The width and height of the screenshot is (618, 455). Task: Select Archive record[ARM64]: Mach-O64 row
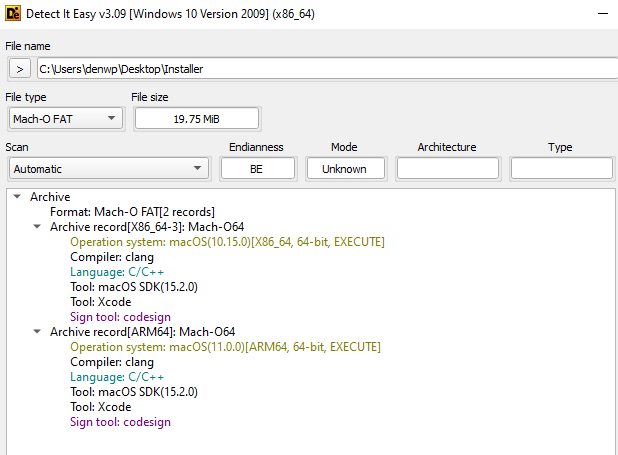point(142,332)
